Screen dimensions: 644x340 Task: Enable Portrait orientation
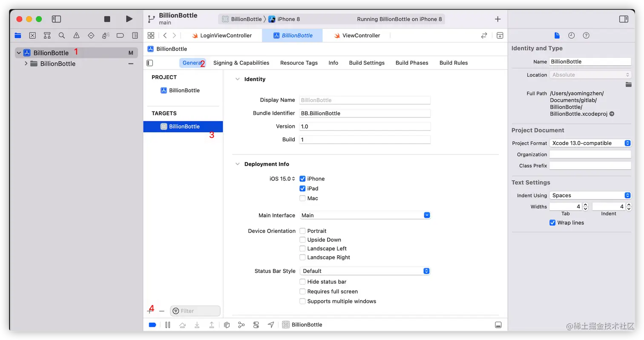pyautogui.click(x=302, y=231)
